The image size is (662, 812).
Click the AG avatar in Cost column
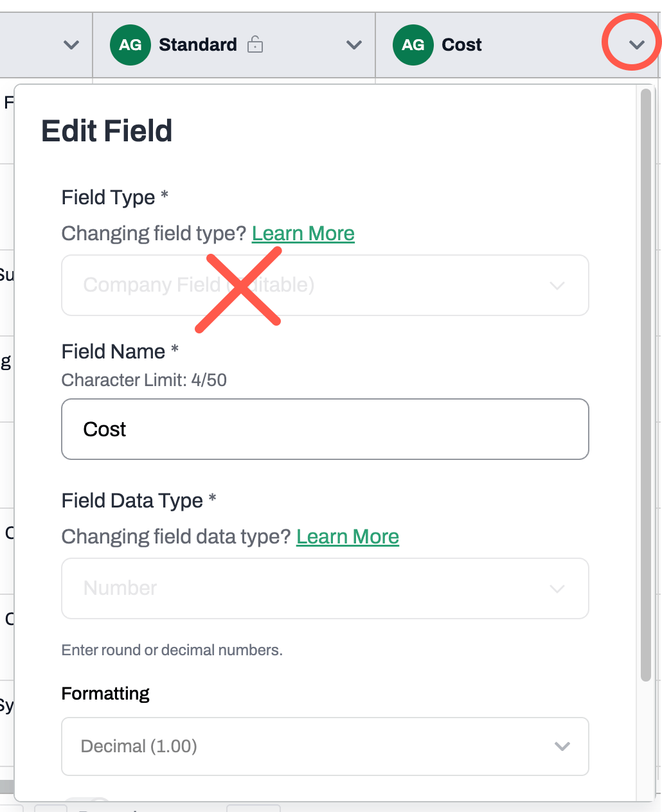click(413, 45)
